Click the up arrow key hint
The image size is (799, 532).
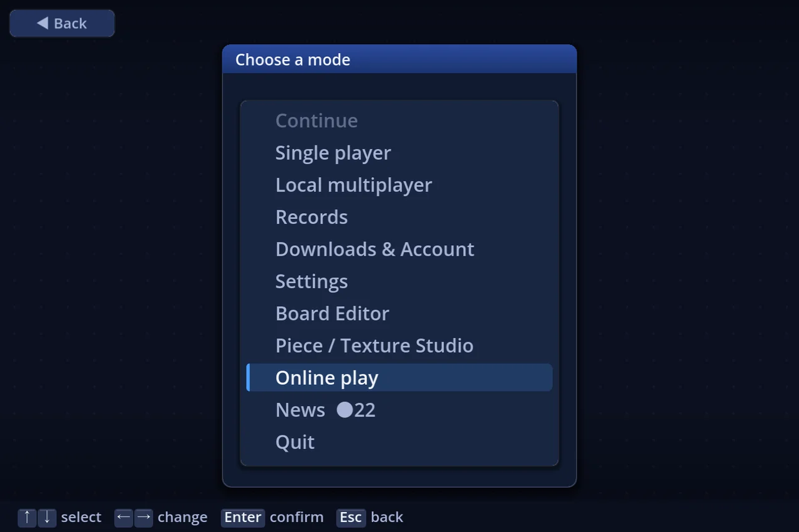tap(27, 517)
